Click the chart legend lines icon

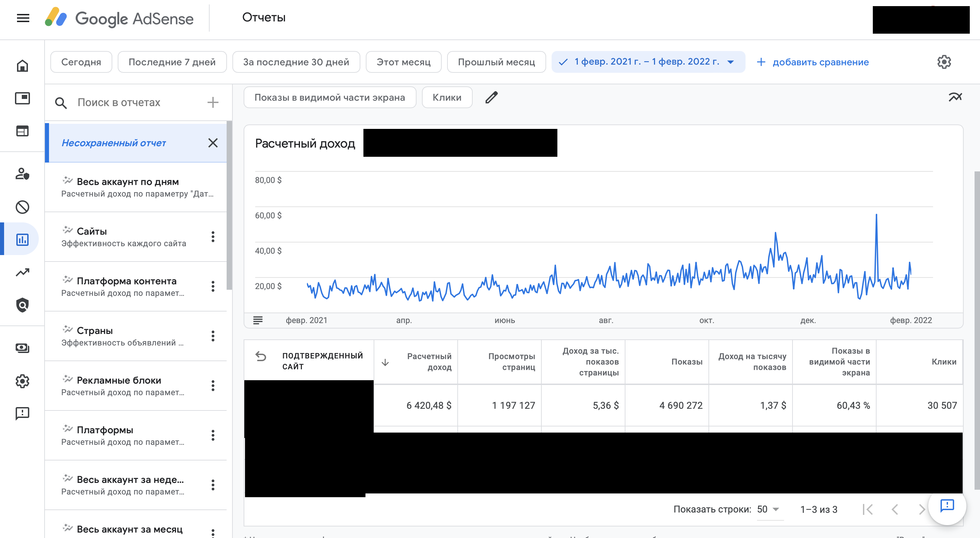pos(258,320)
